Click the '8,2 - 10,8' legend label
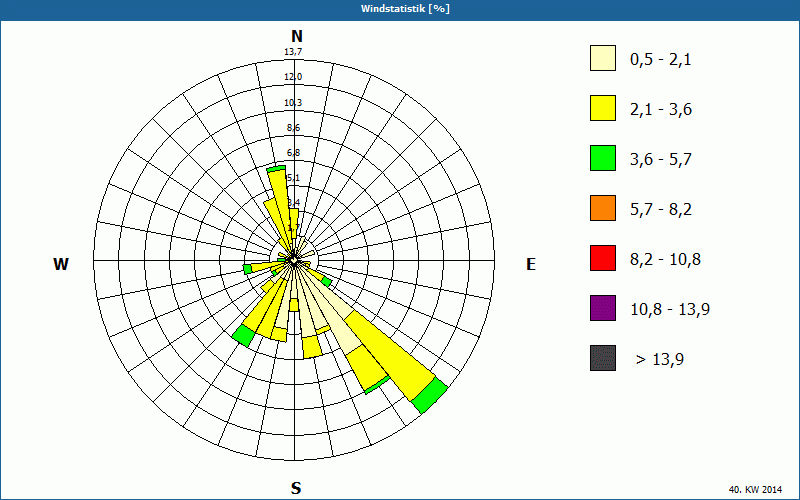Image resolution: width=800 pixels, height=500 pixels. 666,260
